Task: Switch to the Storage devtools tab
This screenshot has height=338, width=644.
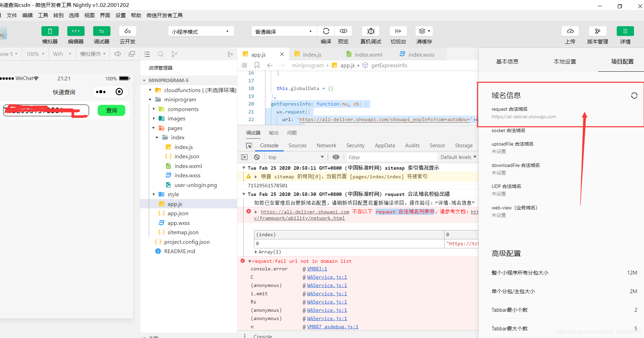Action: (464, 146)
